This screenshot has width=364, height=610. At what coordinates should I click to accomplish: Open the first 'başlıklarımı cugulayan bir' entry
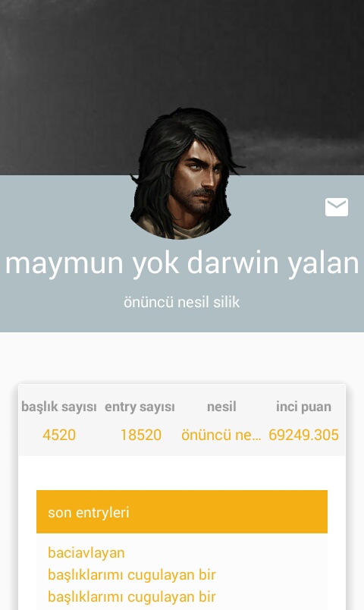click(x=132, y=575)
